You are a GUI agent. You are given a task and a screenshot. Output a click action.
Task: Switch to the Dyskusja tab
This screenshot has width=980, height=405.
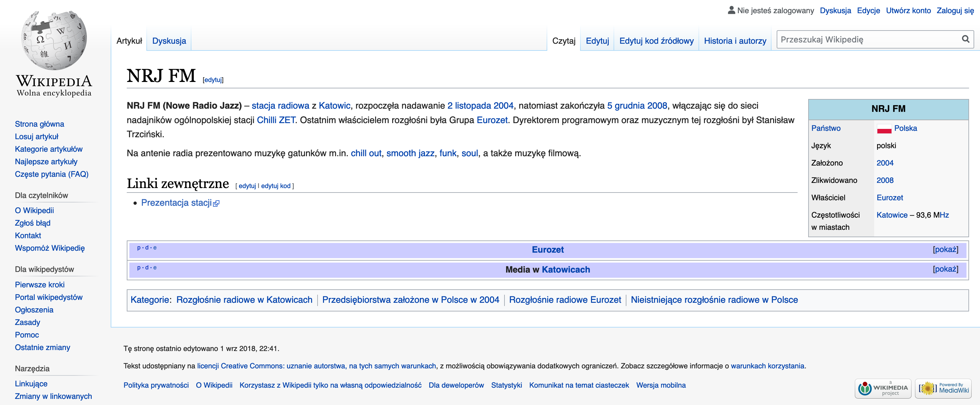click(169, 40)
